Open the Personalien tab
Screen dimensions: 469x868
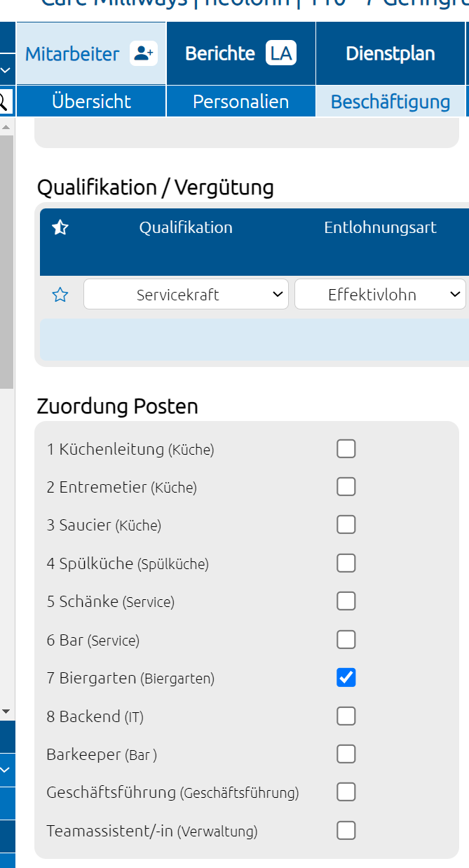241,101
